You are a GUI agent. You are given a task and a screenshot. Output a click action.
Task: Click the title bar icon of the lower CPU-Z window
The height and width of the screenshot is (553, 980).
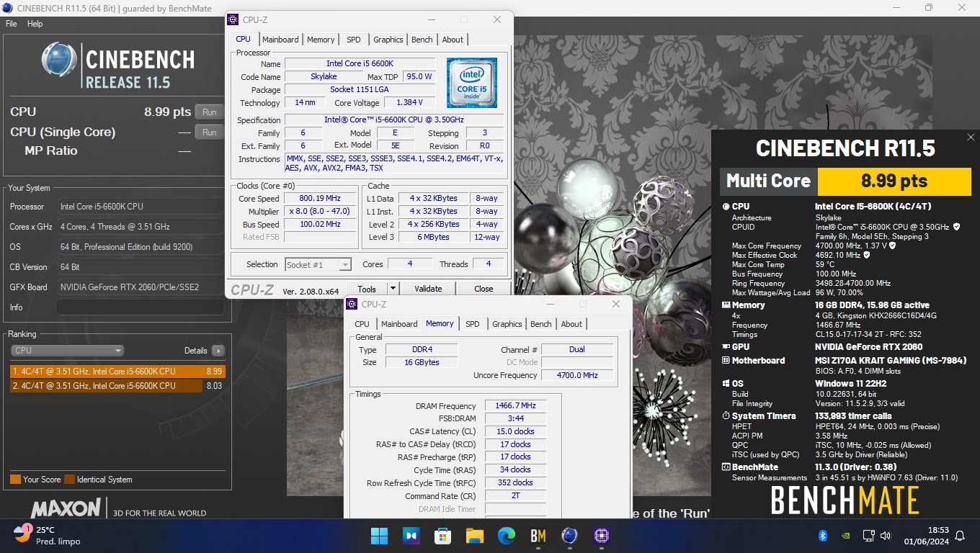tap(352, 304)
